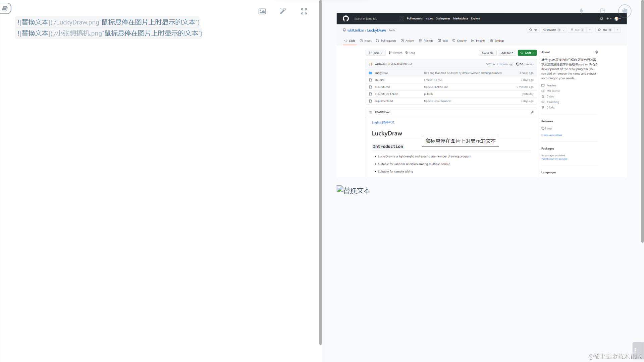Click the GitHub notification bell icon
644x362 pixels.
[601, 19]
